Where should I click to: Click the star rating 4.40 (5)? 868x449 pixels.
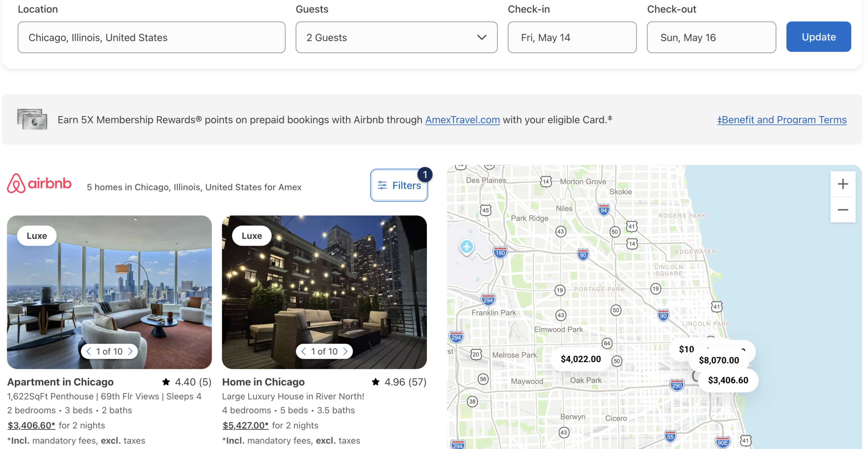coord(187,382)
